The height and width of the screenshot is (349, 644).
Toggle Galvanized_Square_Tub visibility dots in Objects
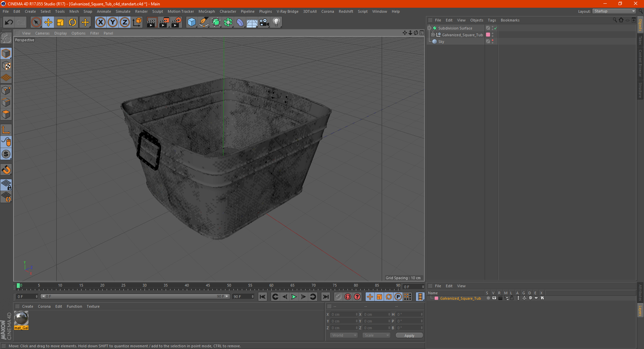(493, 35)
